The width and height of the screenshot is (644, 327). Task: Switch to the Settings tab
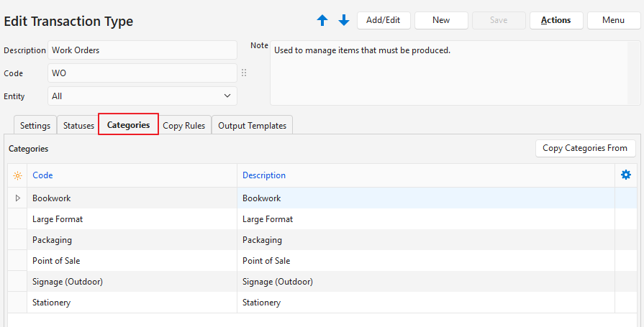click(35, 125)
